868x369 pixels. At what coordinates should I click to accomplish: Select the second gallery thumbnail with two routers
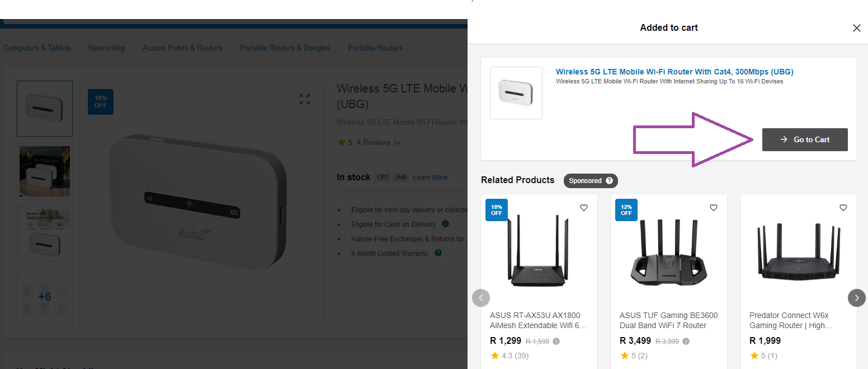coord(45,171)
